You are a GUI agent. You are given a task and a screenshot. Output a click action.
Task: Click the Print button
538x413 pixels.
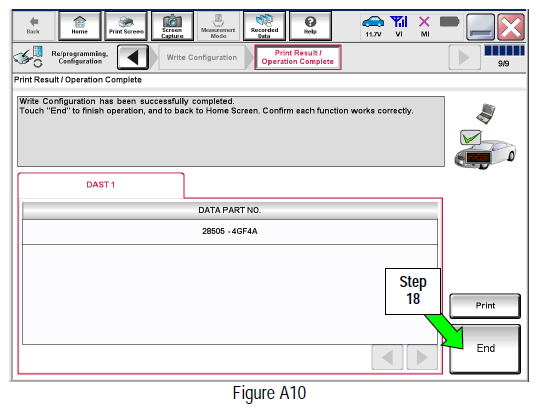click(x=485, y=306)
